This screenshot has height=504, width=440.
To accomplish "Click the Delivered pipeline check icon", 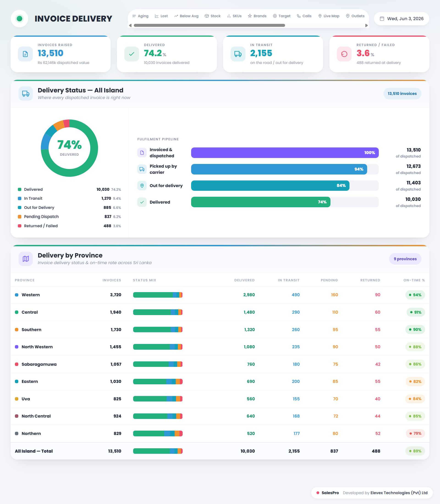I will pyautogui.click(x=142, y=202).
